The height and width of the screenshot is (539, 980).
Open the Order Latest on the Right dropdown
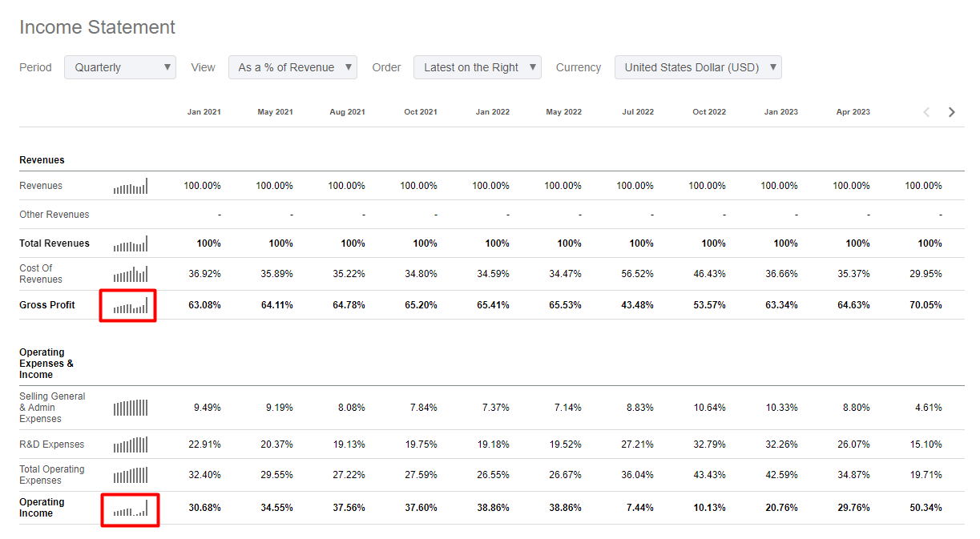[x=478, y=67]
